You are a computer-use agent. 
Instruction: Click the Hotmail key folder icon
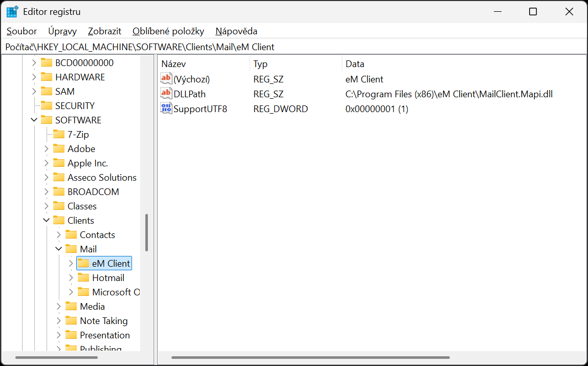point(83,278)
